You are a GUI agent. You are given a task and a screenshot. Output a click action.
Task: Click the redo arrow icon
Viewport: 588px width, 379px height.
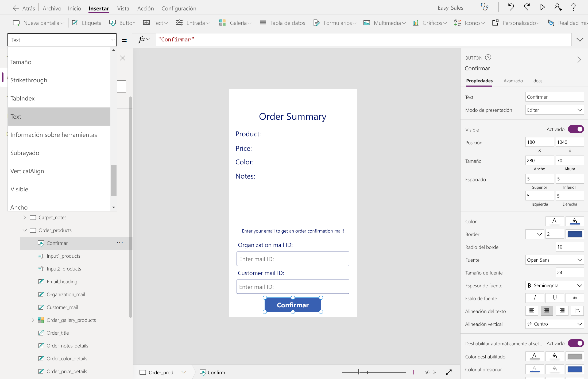tap(527, 7)
